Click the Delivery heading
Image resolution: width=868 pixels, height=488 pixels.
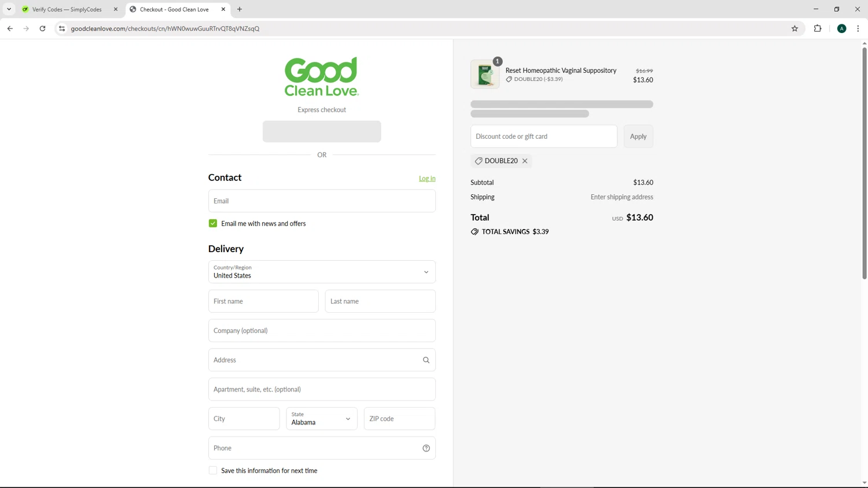pos(226,249)
